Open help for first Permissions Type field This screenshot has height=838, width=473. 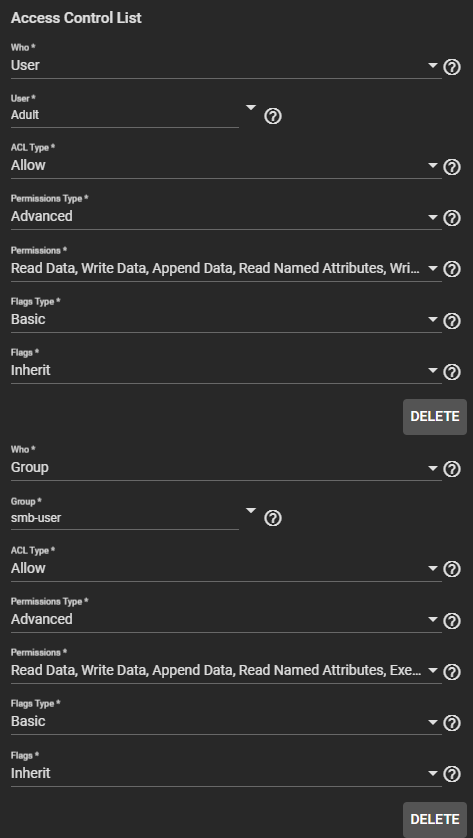pos(452,218)
